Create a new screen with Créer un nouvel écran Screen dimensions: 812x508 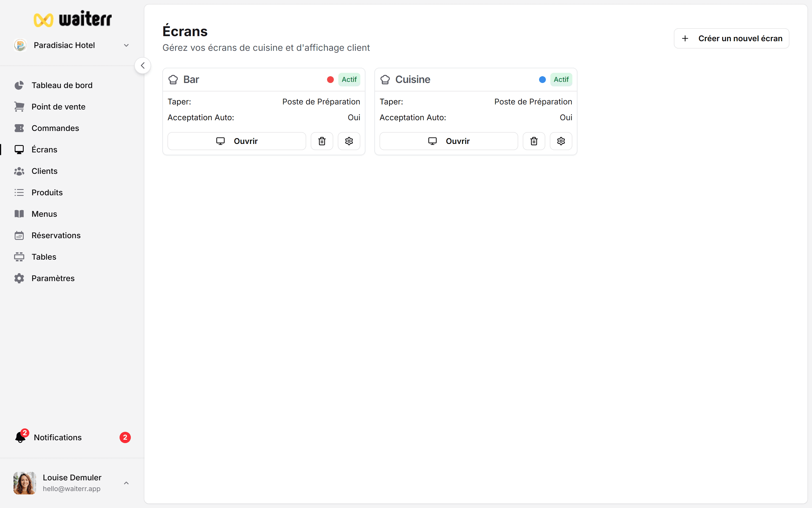click(731, 39)
